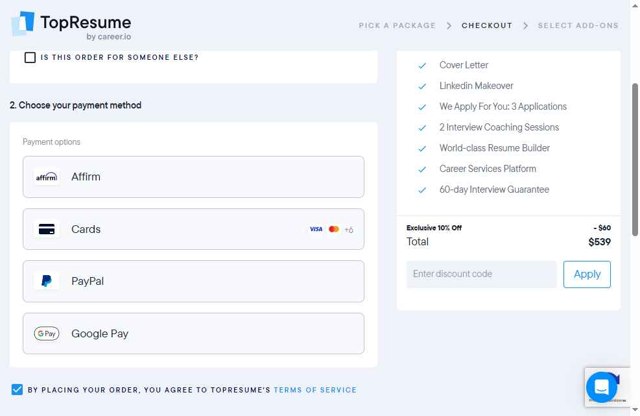Apply the discount code
The width and height of the screenshot is (640, 416).
[587, 274]
